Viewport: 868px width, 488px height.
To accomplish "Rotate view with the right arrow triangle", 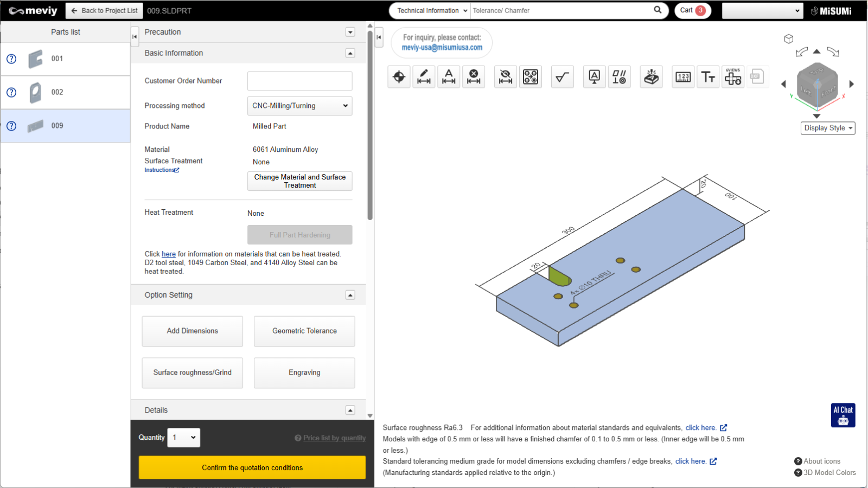I will pos(852,84).
